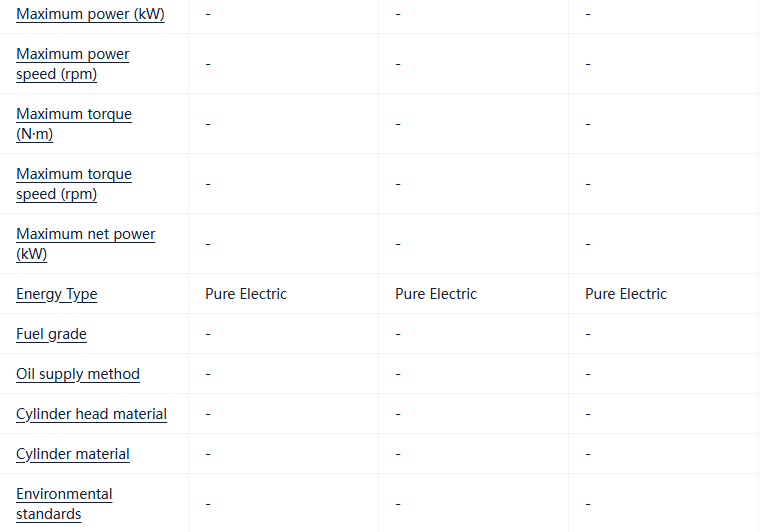Open the Maximum power speed (rpm) link

(x=72, y=64)
